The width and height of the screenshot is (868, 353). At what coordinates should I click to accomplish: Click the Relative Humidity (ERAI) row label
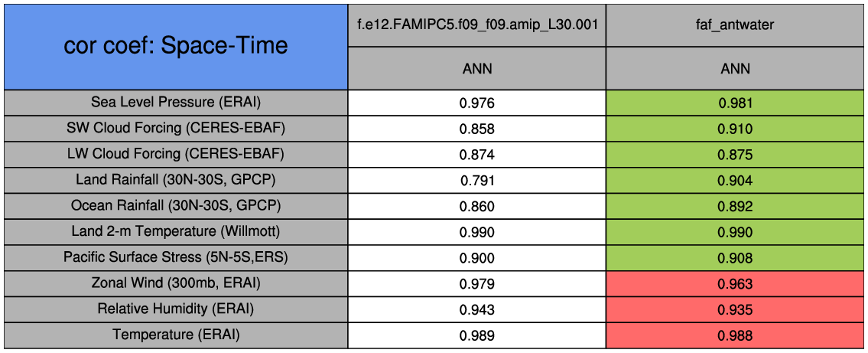pos(176,309)
